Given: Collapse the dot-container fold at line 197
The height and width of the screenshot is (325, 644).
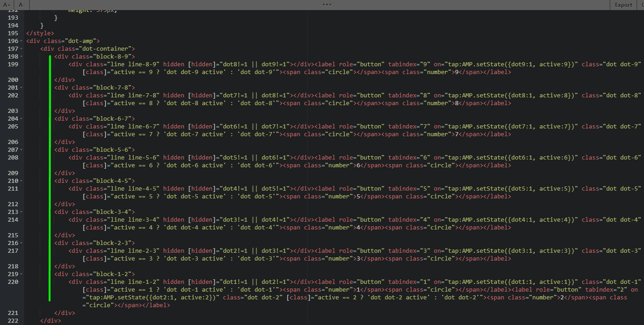Looking at the screenshot, I should tap(21, 48).
